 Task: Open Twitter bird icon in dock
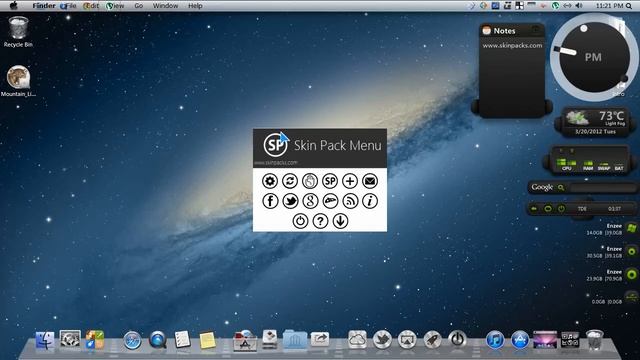click(382, 340)
